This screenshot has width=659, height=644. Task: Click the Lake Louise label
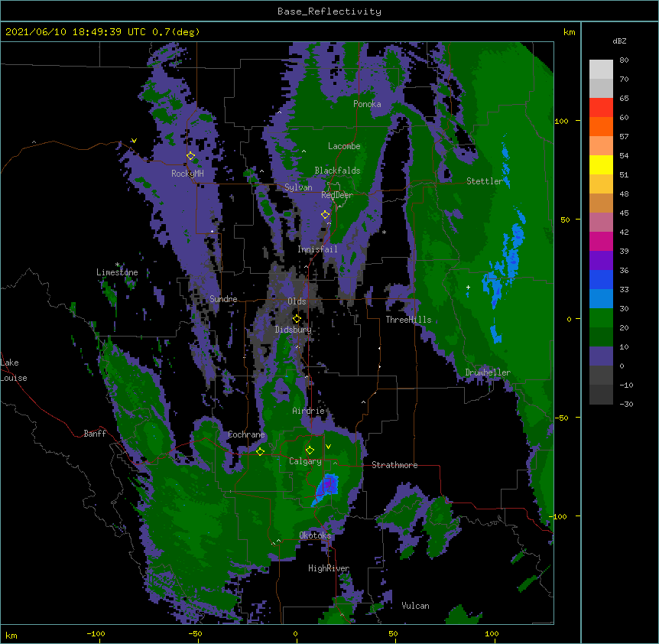(14, 370)
